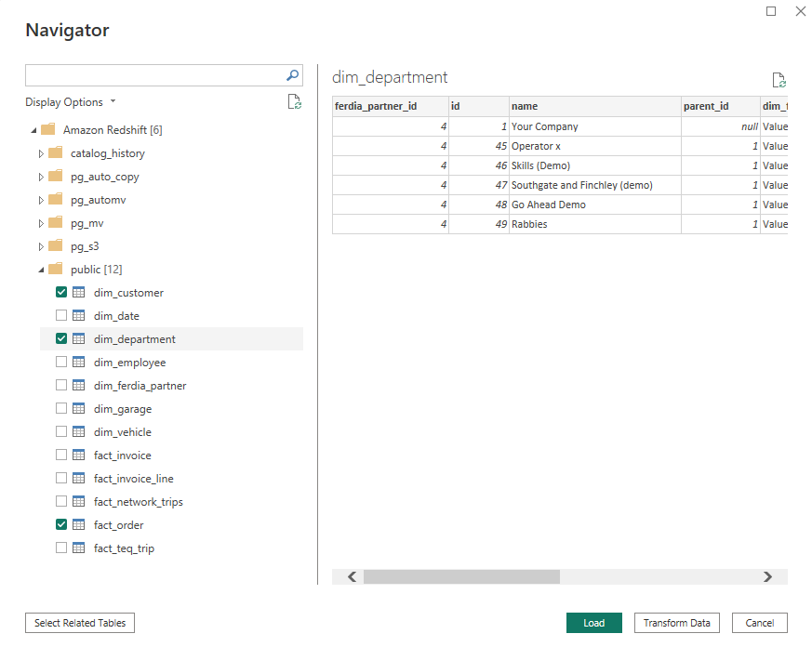
Task: Click the catalog_history folder icon
Action: click(x=56, y=152)
